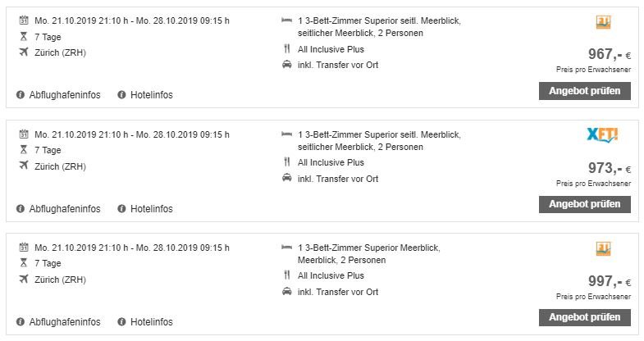644x341 pixels.
Task: Click the calendar icon in the first offer
Action: click(x=22, y=20)
